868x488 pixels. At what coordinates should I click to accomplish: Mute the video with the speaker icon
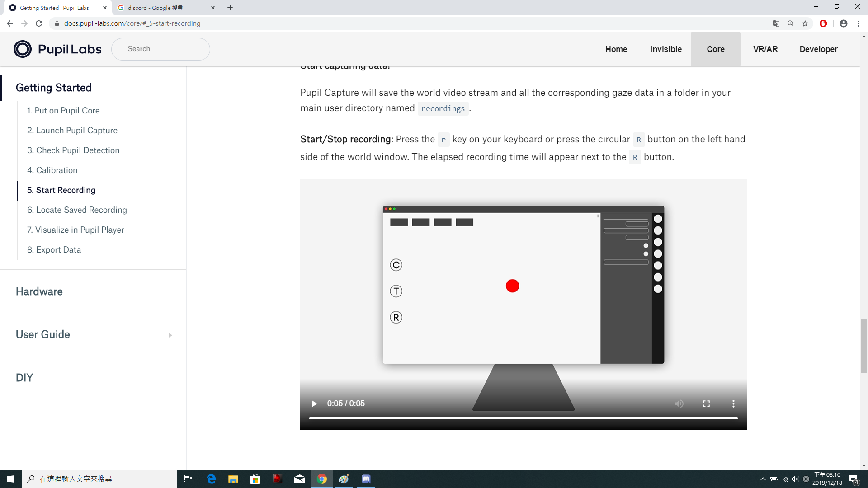[x=679, y=404]
